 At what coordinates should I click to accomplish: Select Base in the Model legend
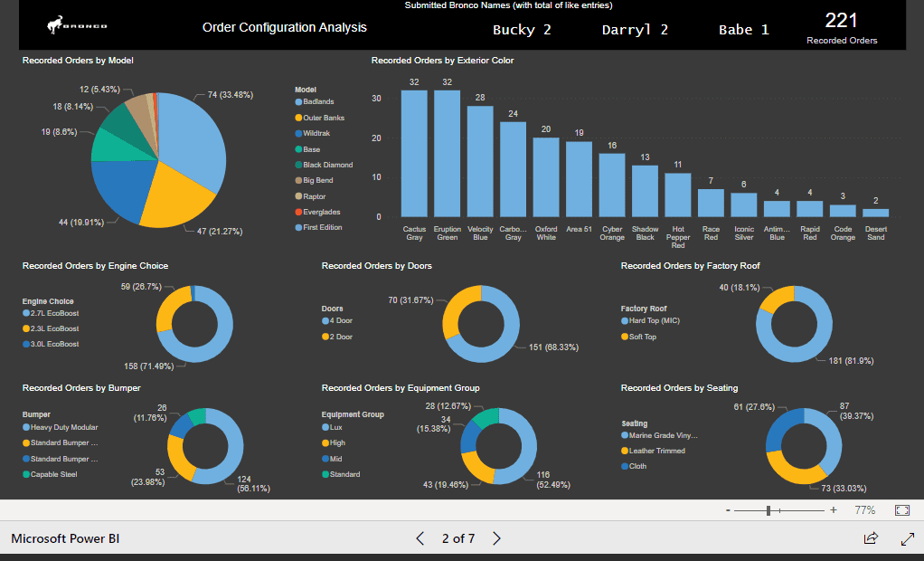point(307,149)
